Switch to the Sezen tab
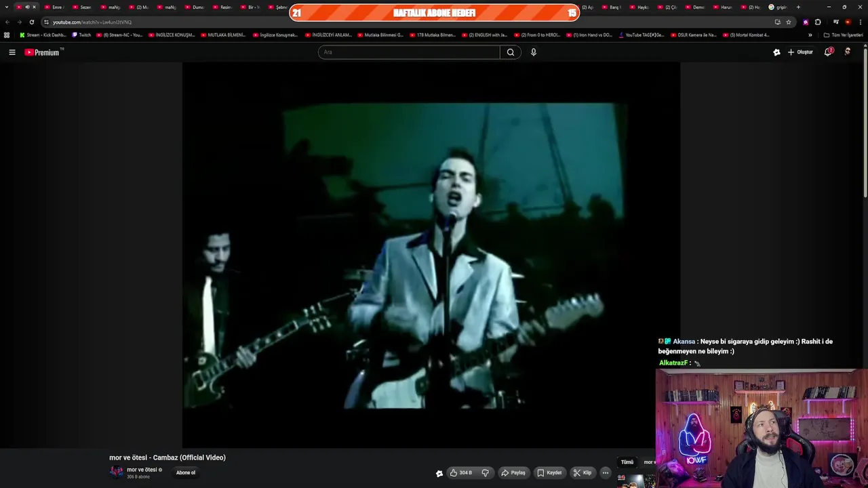This screenshot has height=488, width=868. [x=82, y=7]
